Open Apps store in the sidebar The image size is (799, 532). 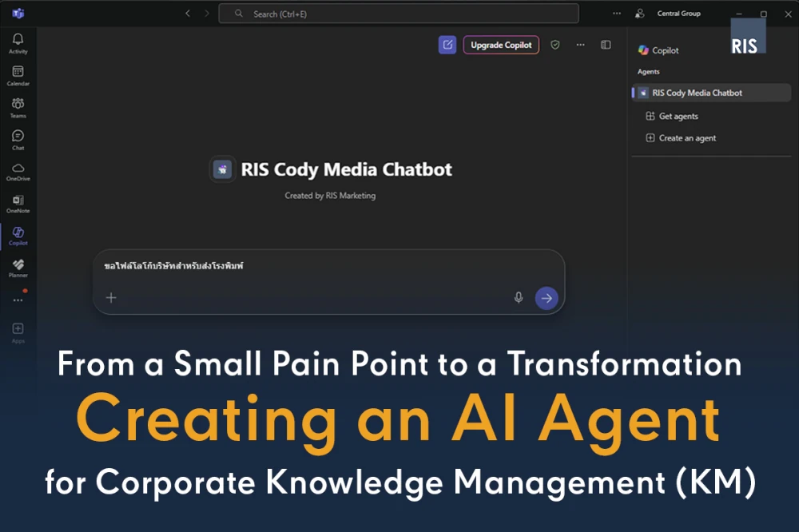[18, 333]
